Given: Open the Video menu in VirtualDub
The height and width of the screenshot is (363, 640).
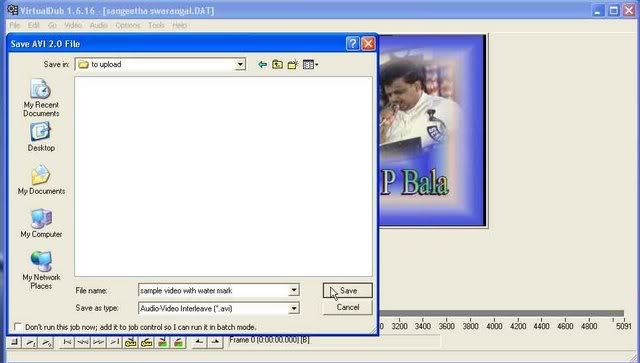Looking at the screenshot, I should pyautogui.click(x=73, y=25).
